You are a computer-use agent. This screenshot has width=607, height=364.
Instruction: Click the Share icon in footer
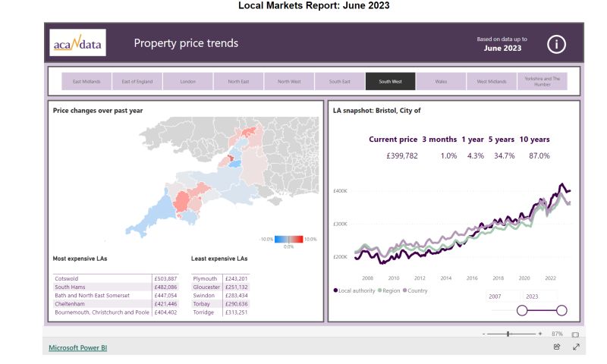(x=557, y=347)
